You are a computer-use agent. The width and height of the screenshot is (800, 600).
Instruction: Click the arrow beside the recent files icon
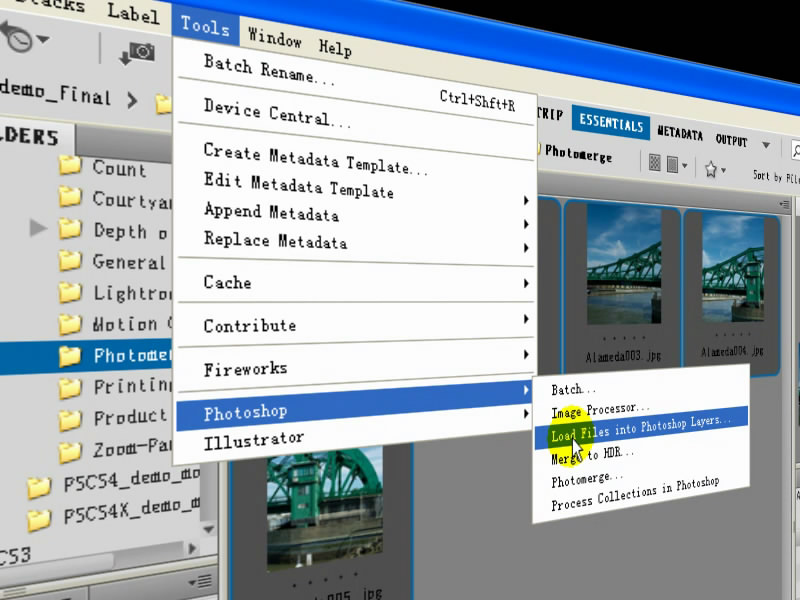pyautogui.click(x=43, y=39)
